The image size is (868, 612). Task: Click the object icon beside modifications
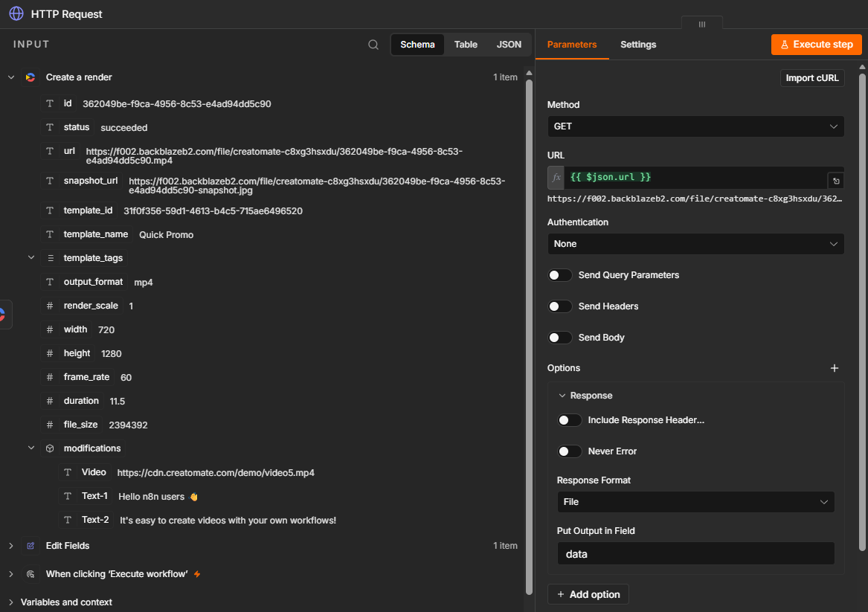50,448
